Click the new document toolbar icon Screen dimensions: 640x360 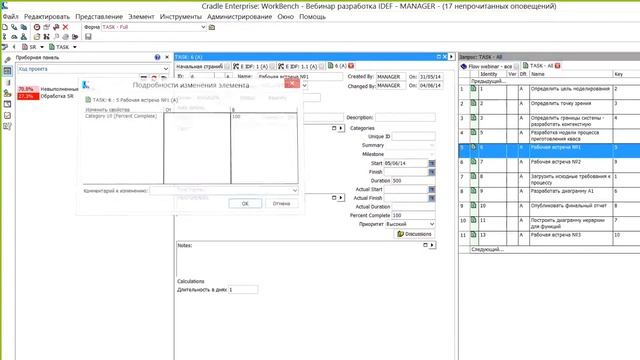pyautogui.click(x=5, y=27)
